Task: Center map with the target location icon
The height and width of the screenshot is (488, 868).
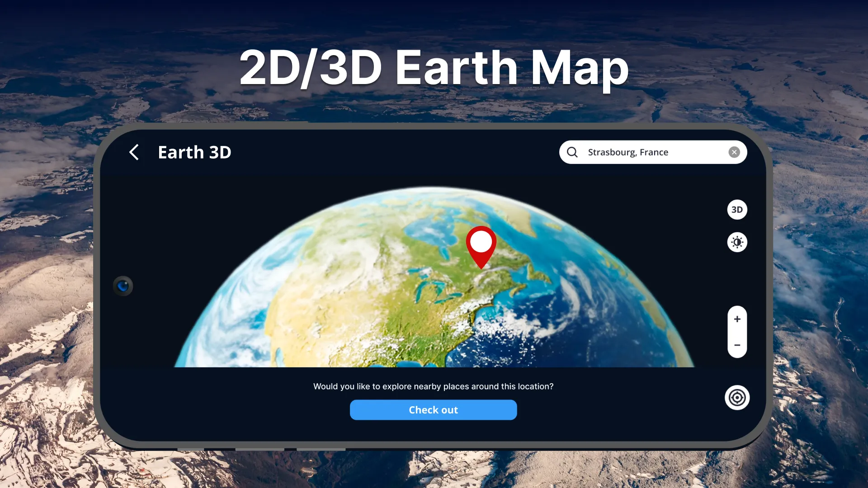Action: click(x=737, y=398)
